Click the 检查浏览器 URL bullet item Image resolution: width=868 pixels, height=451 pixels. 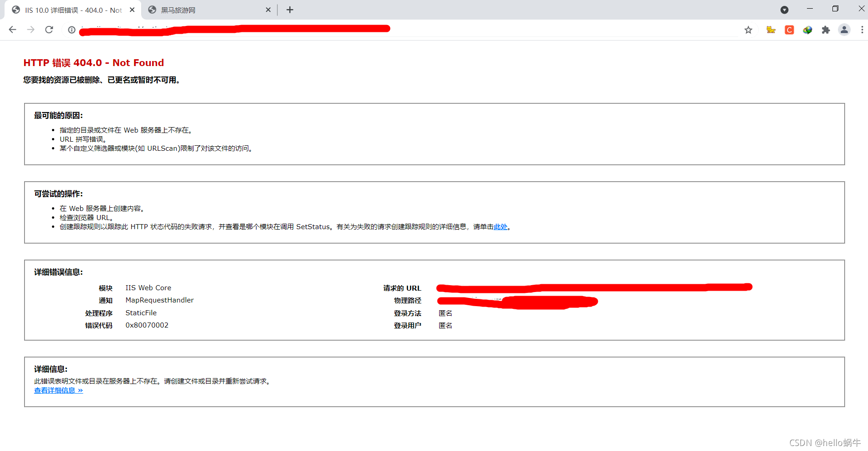coord(87,218)
